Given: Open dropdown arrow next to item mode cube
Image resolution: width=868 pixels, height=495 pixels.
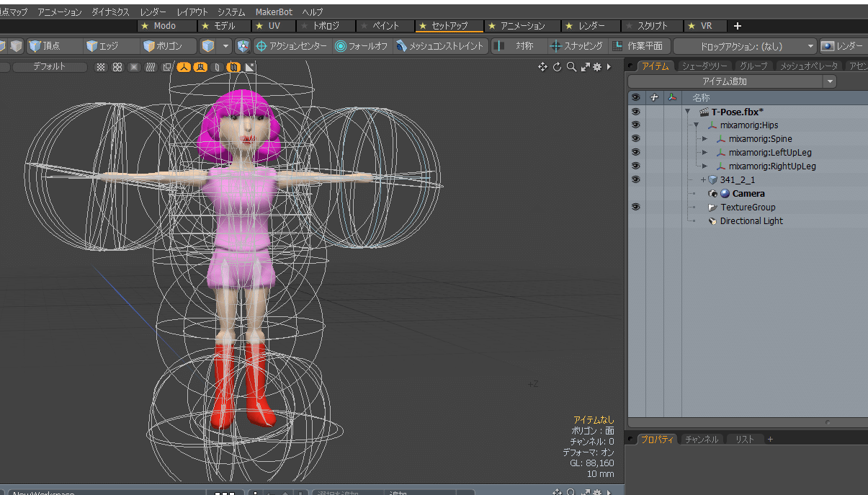Looking at the screenshot, I should coord(226,46).
